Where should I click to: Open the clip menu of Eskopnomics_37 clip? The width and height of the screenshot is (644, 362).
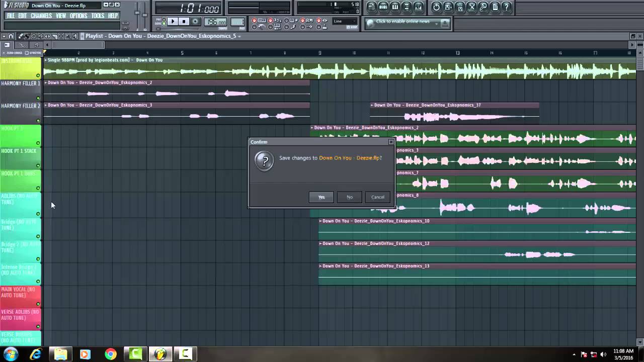pyautogui.click(x=372, y=105)
